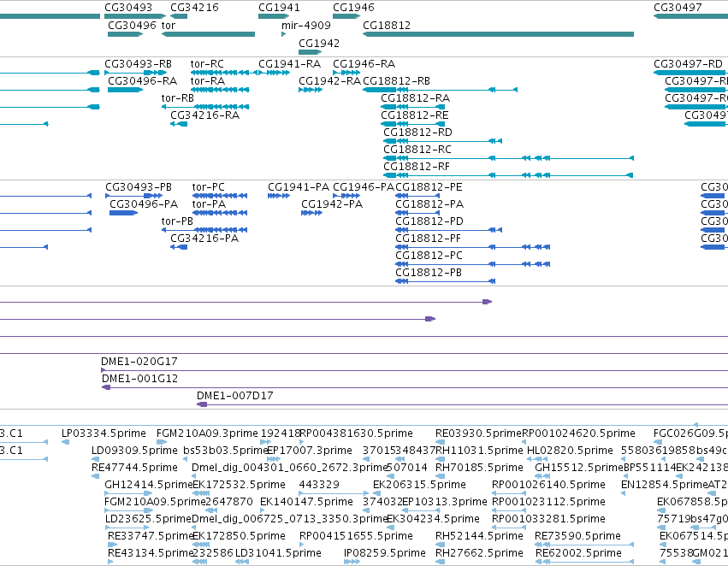
Task: Click the CG1942 gene arrow bar
Action: 311,52
